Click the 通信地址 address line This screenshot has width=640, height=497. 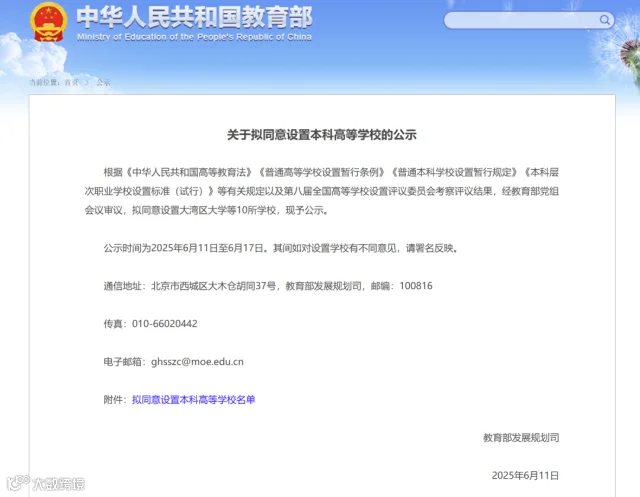[268, 286]
